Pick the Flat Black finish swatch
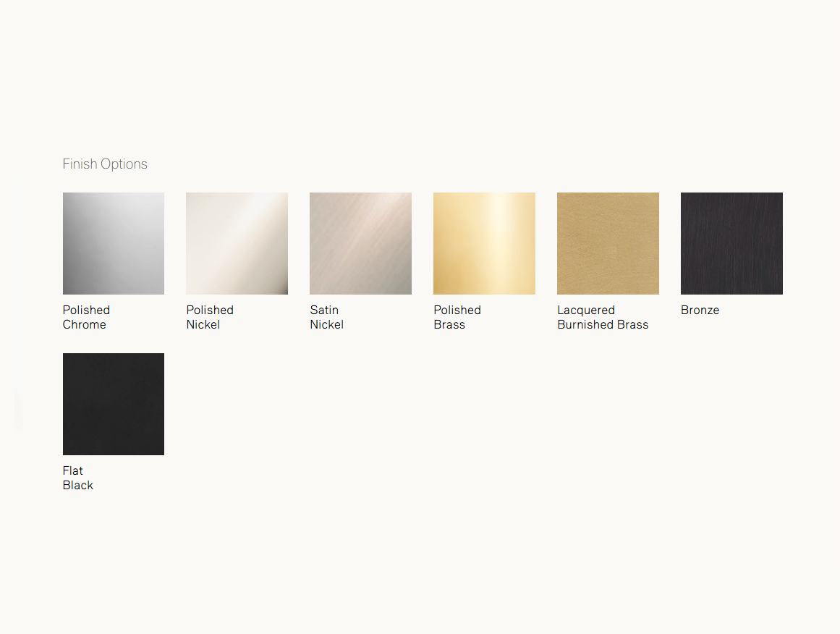The height and width of the screenshot is (634, 840). click(114, 404)
